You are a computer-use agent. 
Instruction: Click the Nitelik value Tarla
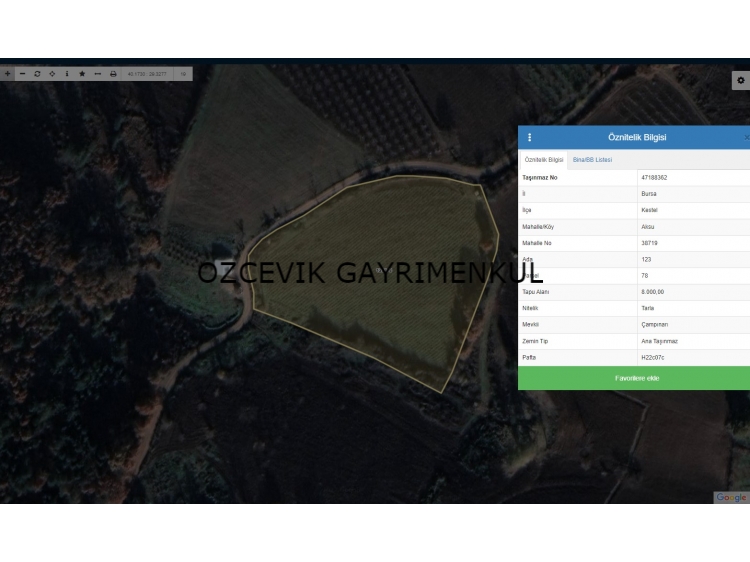(x=647, y=308)
